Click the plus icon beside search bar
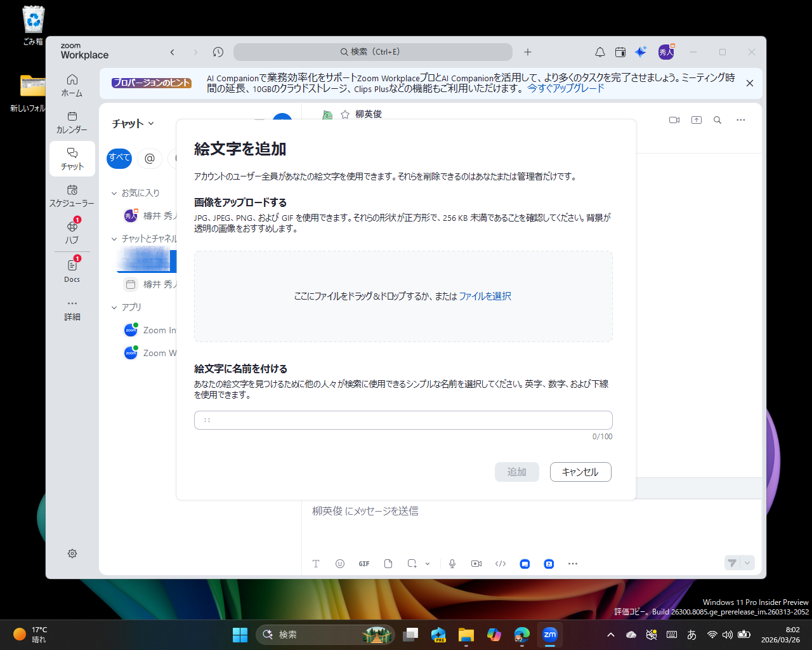The width and height of the screenshot is (812, 650). [x=528, y=52]
